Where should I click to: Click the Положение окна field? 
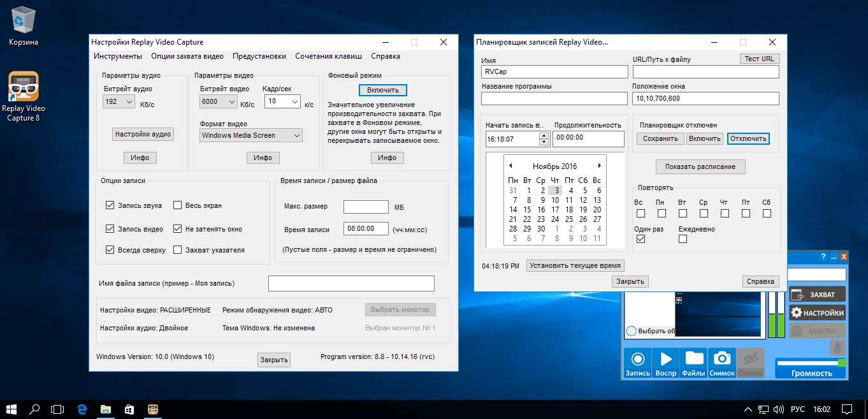click(x=705, y=98)
